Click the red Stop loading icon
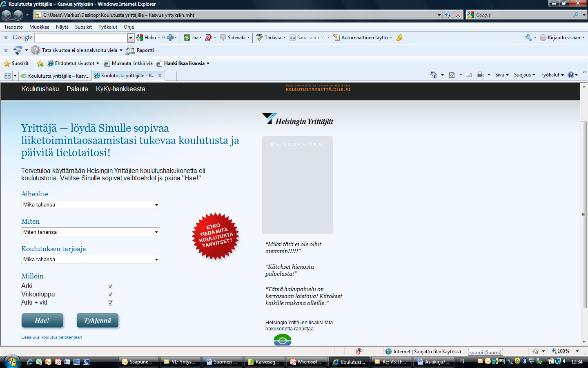 pyautogui.click(x=458, y=15)
